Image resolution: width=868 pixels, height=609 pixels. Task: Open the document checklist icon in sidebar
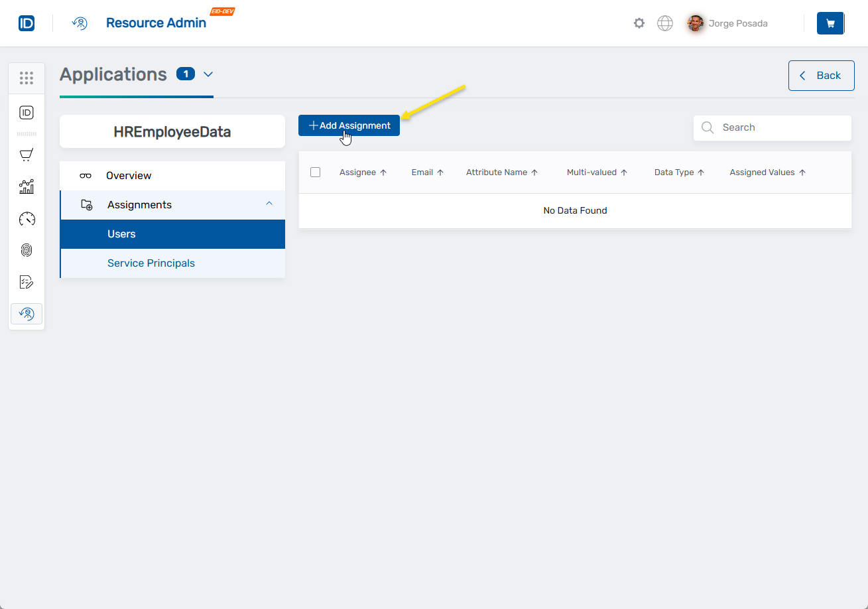click(x=27, y=282)
